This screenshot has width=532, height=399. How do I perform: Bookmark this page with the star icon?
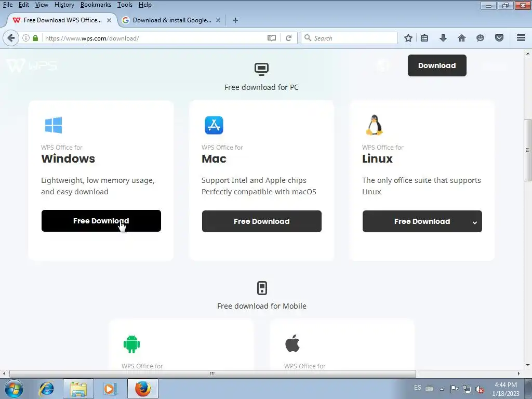click(x=408, y=38)
